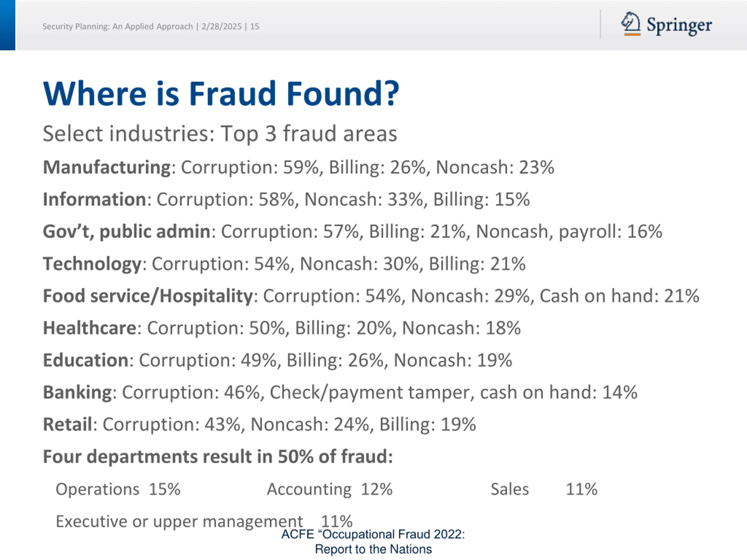
Task: Click the slide header 'Security Planning: An Applied Approach'
Action: 118,26
